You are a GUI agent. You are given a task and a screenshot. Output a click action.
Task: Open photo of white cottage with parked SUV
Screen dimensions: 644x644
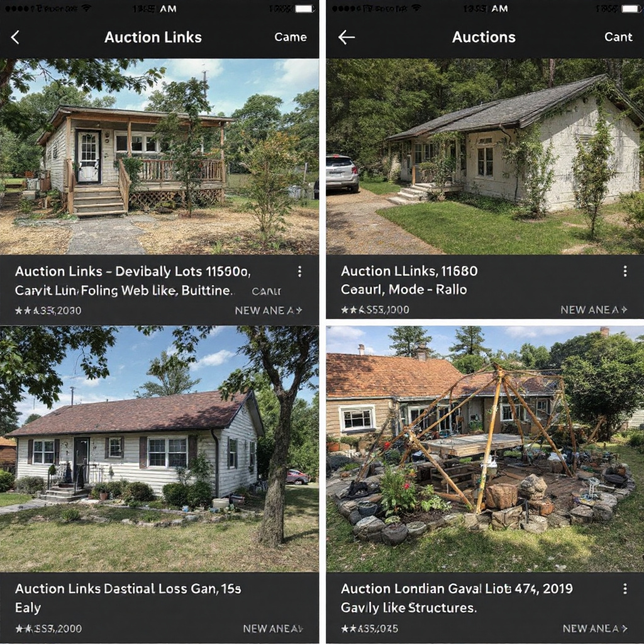485,157
